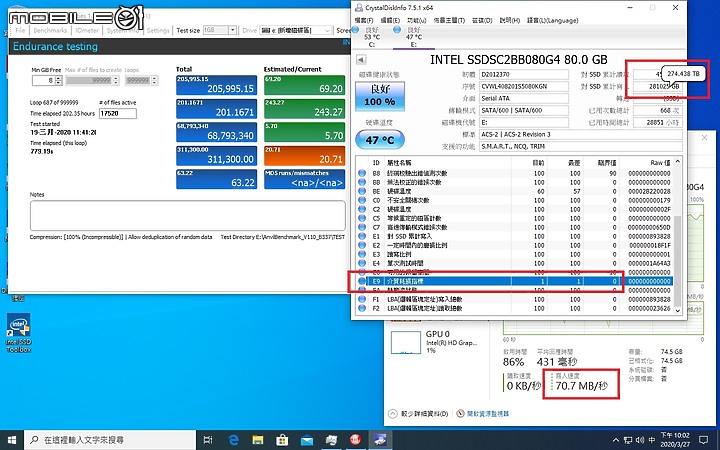Click the status dot of attribute E3
Viewport: 720px width, 450px height.
(362, 254)
